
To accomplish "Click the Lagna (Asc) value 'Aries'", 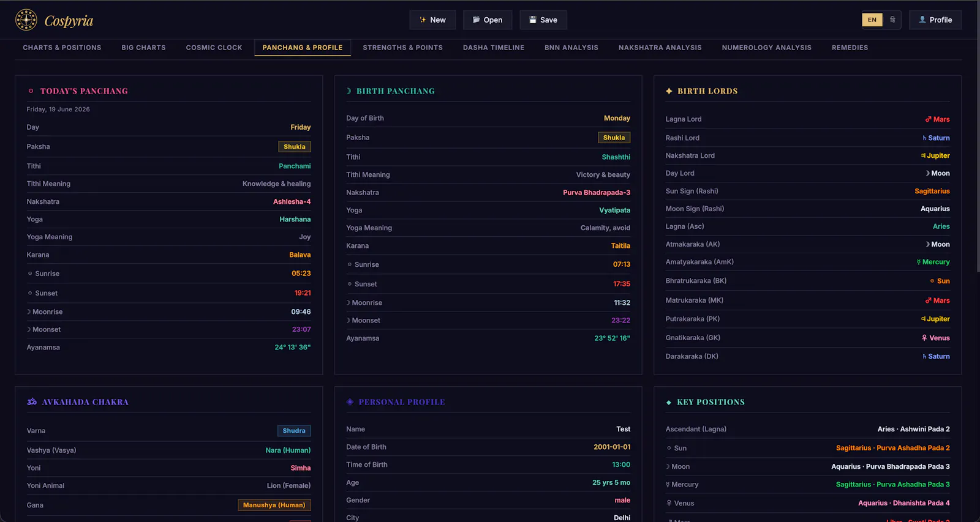I will pyautogui.click(x=941, y=227).
